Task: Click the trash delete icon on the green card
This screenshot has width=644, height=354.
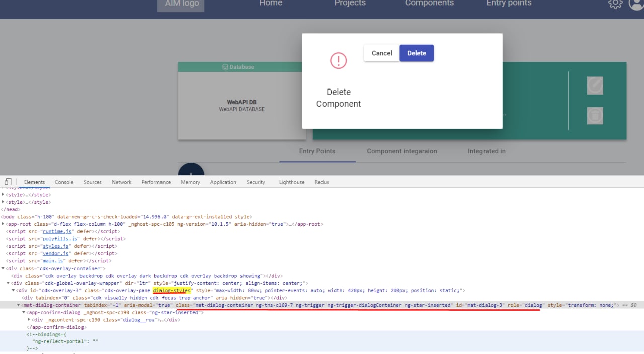Action: 595,116
